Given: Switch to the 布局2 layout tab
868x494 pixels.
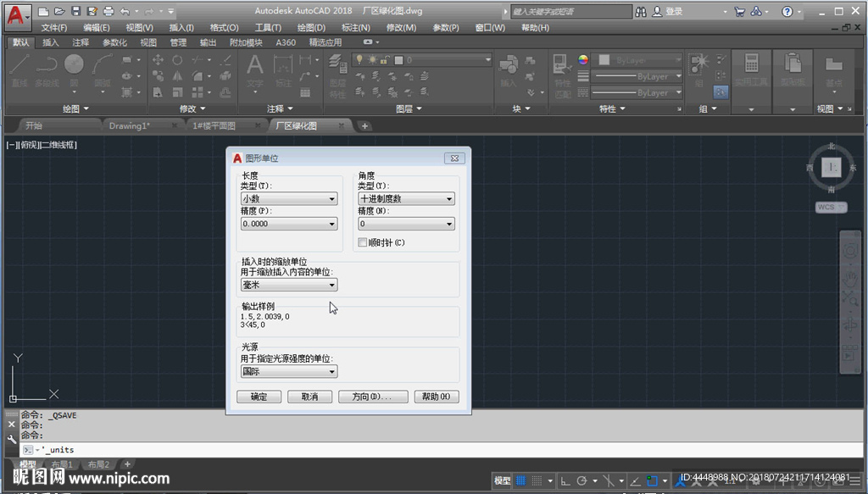Looking at the screenshot, I should 98,464.
